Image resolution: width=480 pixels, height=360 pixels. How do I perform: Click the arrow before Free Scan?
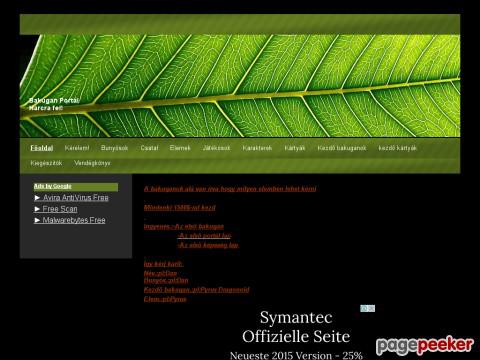coord(37,209)
